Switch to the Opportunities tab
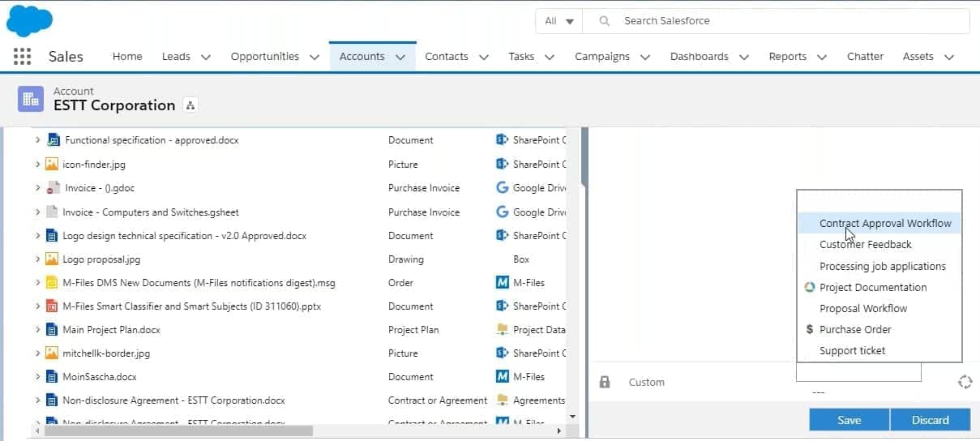The width and height of the screenshot is (980, 441). (264, 57)
